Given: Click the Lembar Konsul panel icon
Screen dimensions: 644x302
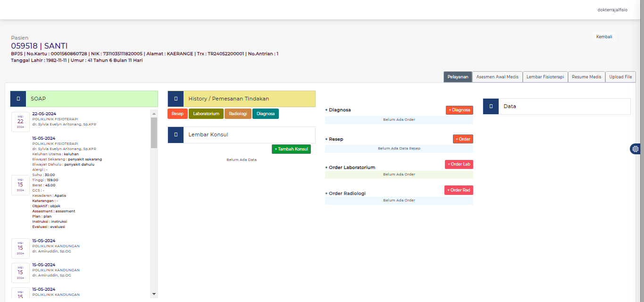Looking at the screenshot, I should (176, 135).
